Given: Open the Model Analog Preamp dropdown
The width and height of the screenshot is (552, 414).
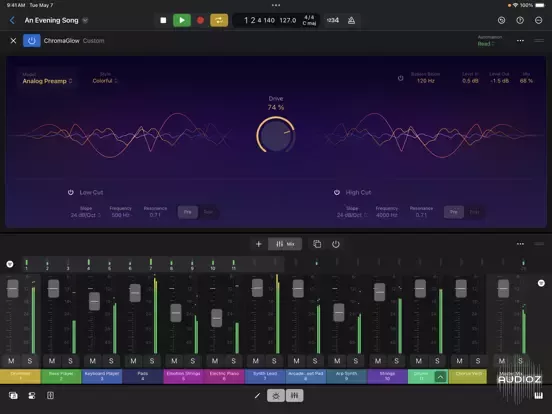Looking at the screenshot, I should click(x=47, y=81).
